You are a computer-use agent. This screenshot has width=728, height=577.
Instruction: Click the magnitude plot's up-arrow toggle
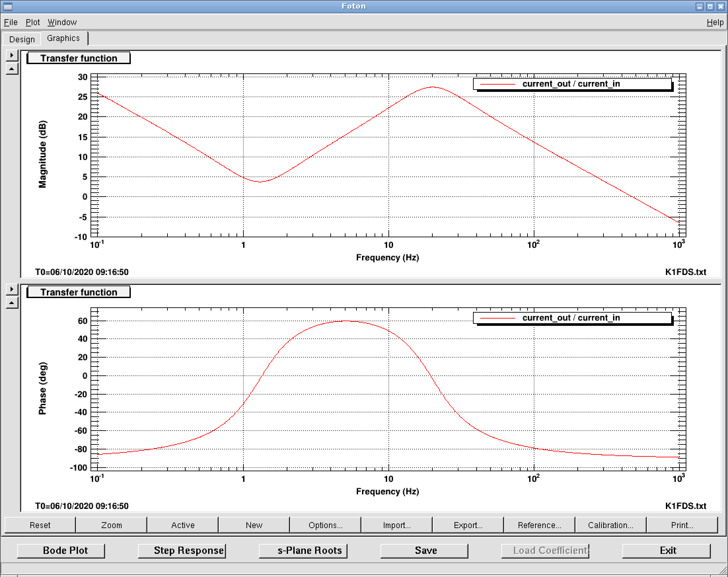[12, 69]
